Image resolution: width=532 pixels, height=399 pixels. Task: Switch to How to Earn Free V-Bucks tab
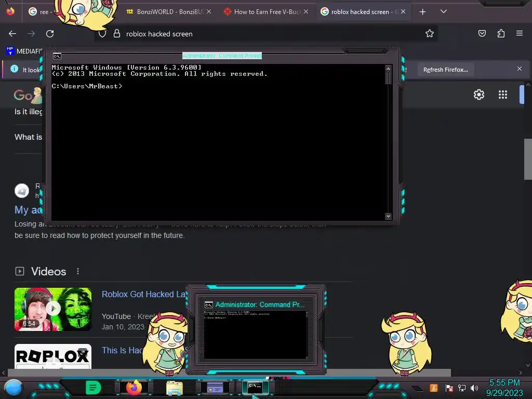[x=267, y=12]
